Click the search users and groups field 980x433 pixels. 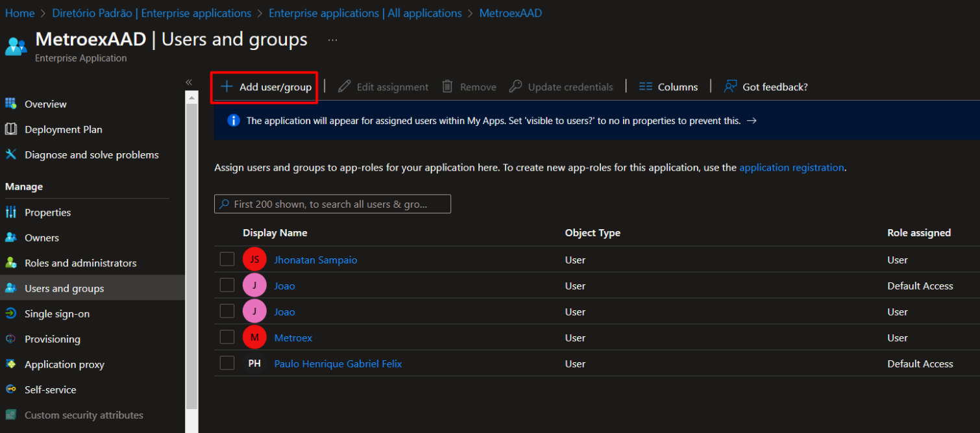pyautogui.click(x=332, y=204)
